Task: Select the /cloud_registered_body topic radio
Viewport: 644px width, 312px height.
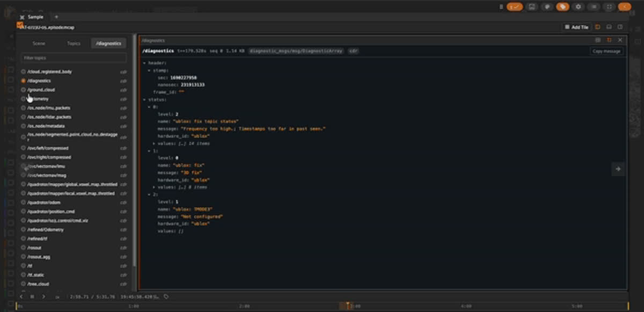Action: 24,71
